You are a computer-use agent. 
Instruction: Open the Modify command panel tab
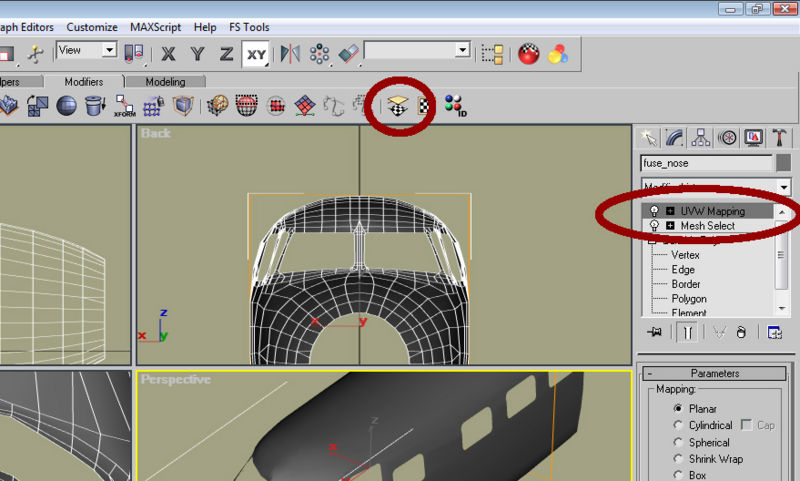(674, 138)
